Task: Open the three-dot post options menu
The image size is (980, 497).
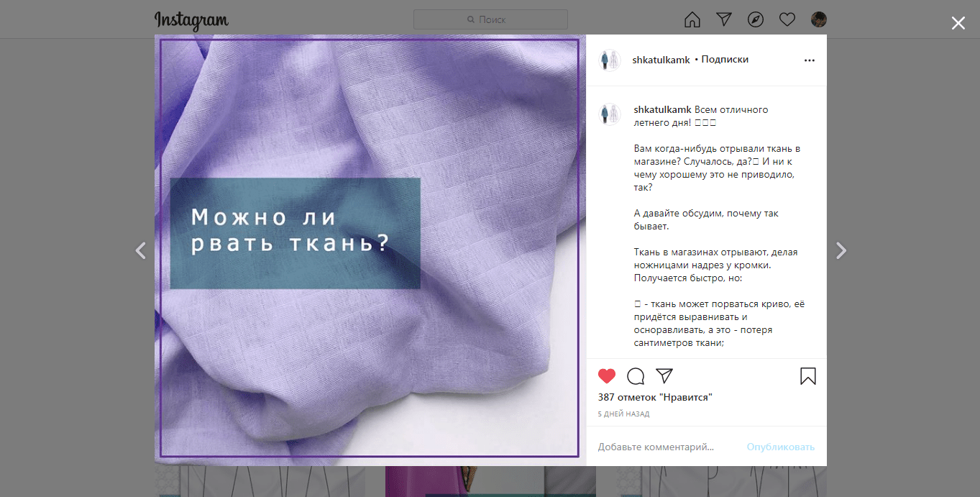Action: [810, 60]
